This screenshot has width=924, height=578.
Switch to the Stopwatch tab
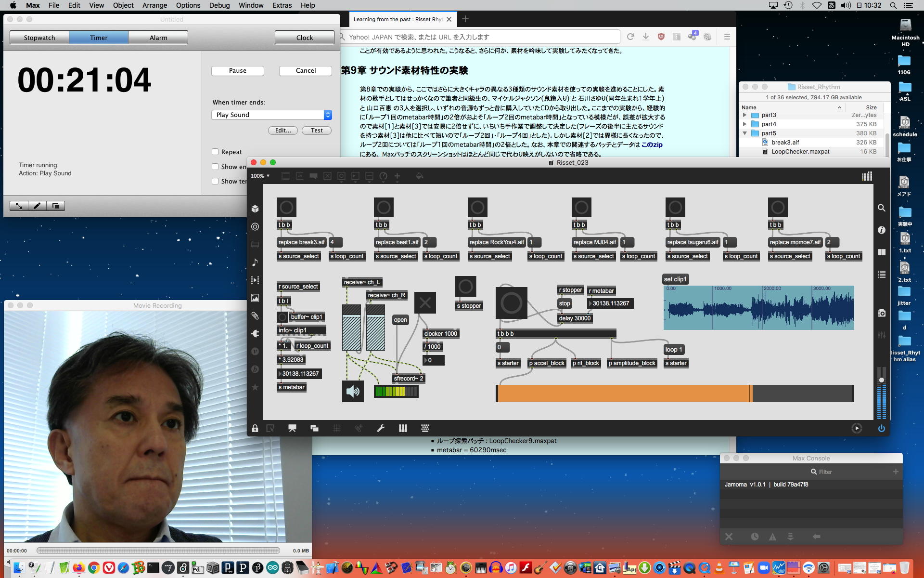[x=39, y=38]
